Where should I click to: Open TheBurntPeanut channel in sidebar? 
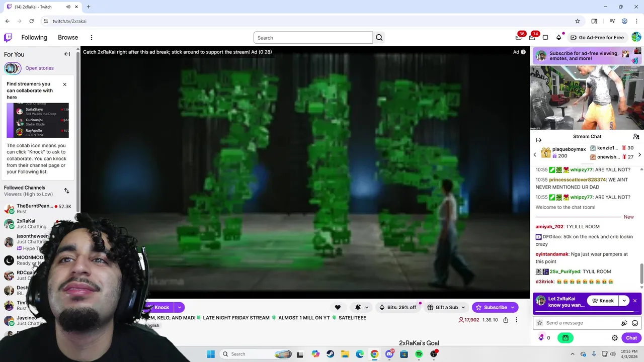pos(38,209)
